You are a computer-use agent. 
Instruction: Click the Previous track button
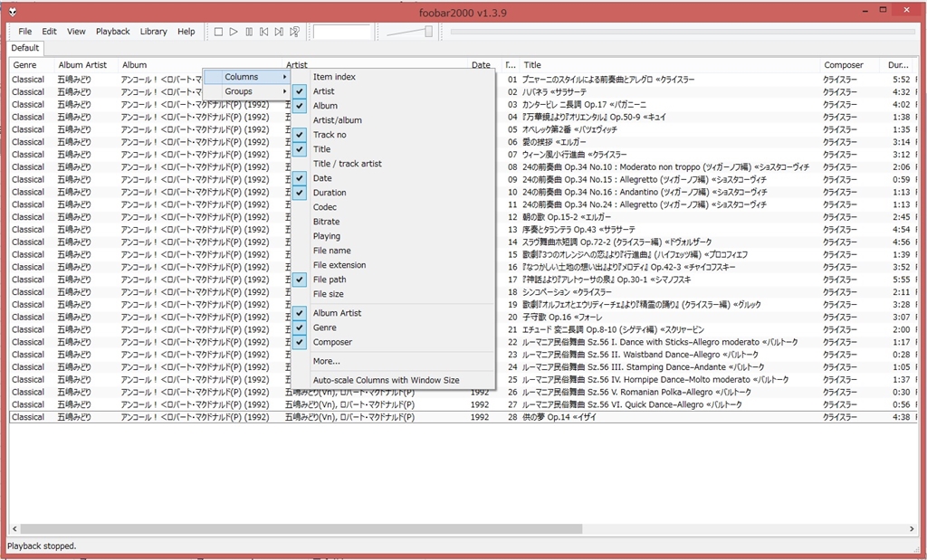pos(263,32)
